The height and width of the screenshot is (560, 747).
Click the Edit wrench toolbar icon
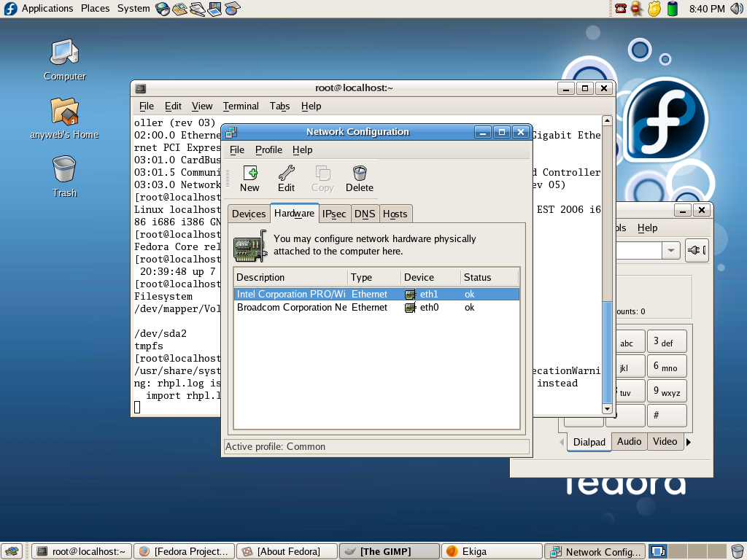pyautogui.click(x=286, y=174)
